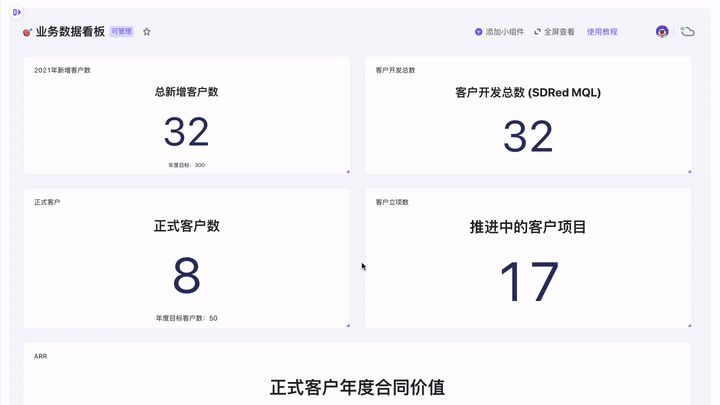Click resize handle of 正式客户 widget

[347, 325]
